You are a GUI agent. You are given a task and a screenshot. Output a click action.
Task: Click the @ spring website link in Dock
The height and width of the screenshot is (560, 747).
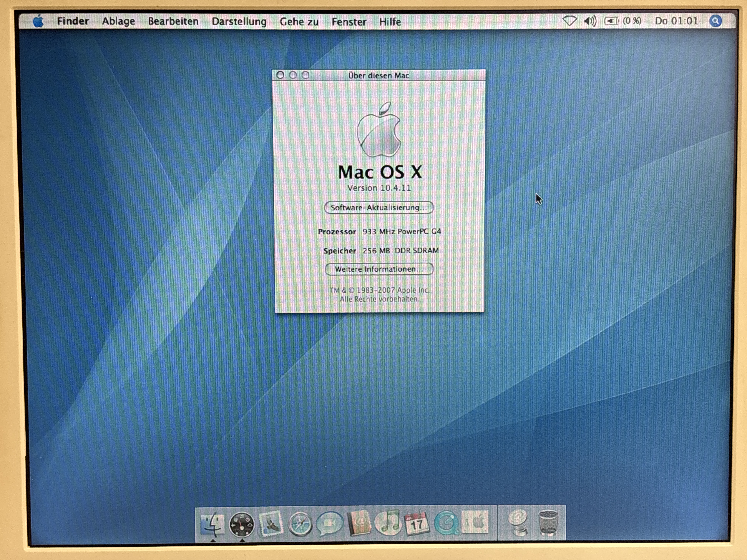coord(518,523)
